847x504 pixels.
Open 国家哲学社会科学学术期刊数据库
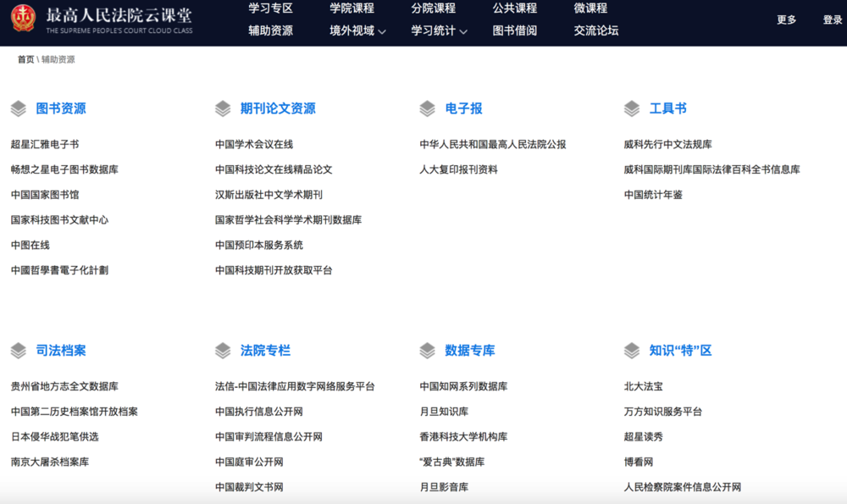(x=289, y=220)
